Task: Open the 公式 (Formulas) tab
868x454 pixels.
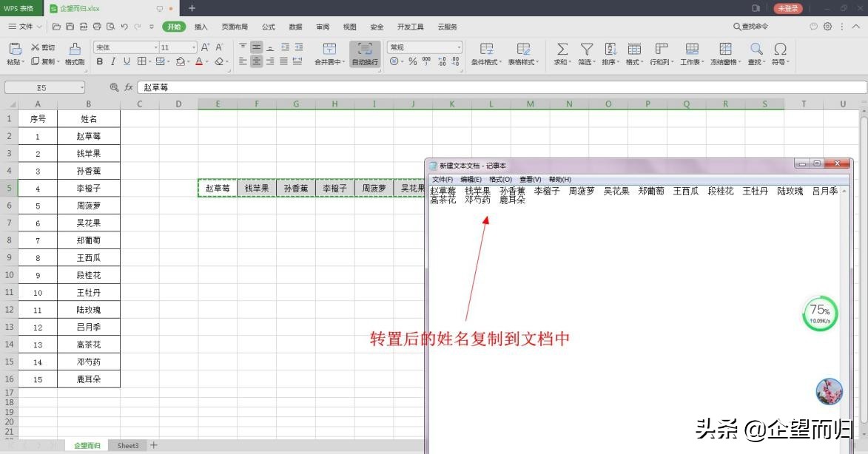Action: (269, 27)
